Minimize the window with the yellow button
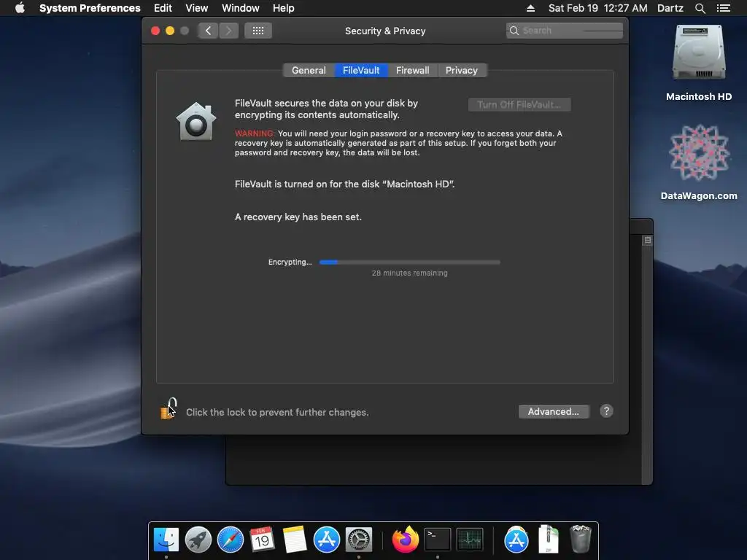 (170, 31)
